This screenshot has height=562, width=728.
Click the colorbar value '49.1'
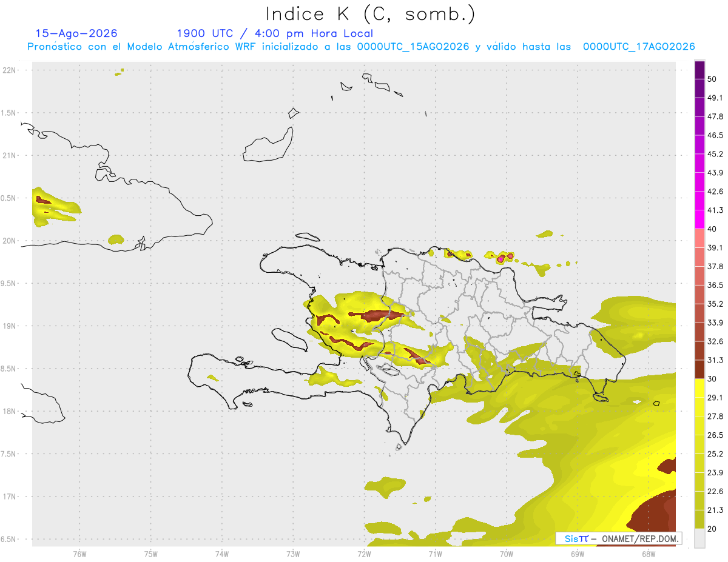(715, 98)
